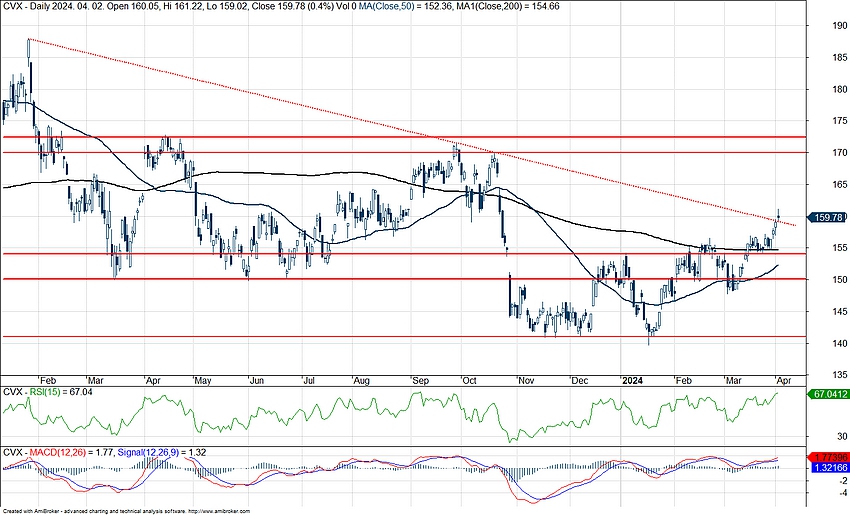Image resolution: width=850 pixels, height=515 pixels.
Task: Click 'Close 159.78 (0.4%)' in the header
Action: click(x=295, y=6)
